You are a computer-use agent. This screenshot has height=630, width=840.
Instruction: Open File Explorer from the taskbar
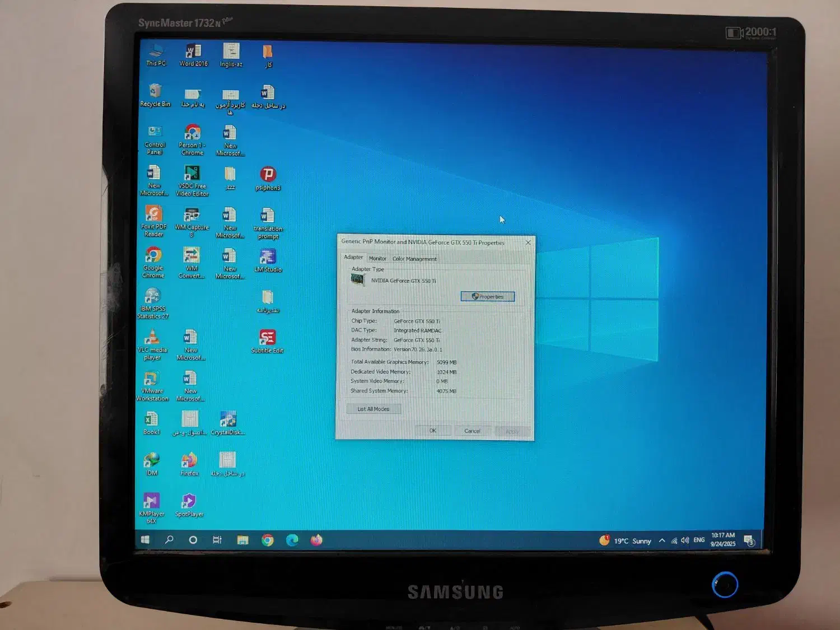click(x=242, y=540)
